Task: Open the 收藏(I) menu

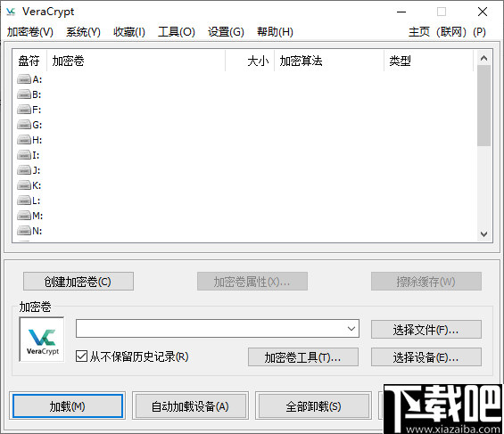Action: [x=129, y=32]
